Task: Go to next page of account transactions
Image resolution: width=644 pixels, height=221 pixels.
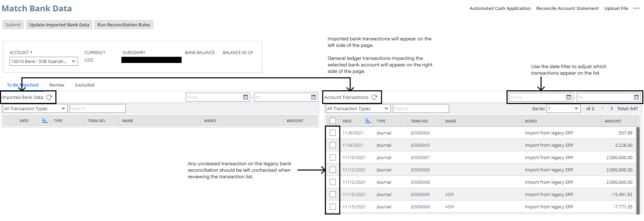Action: coord(612,108)
